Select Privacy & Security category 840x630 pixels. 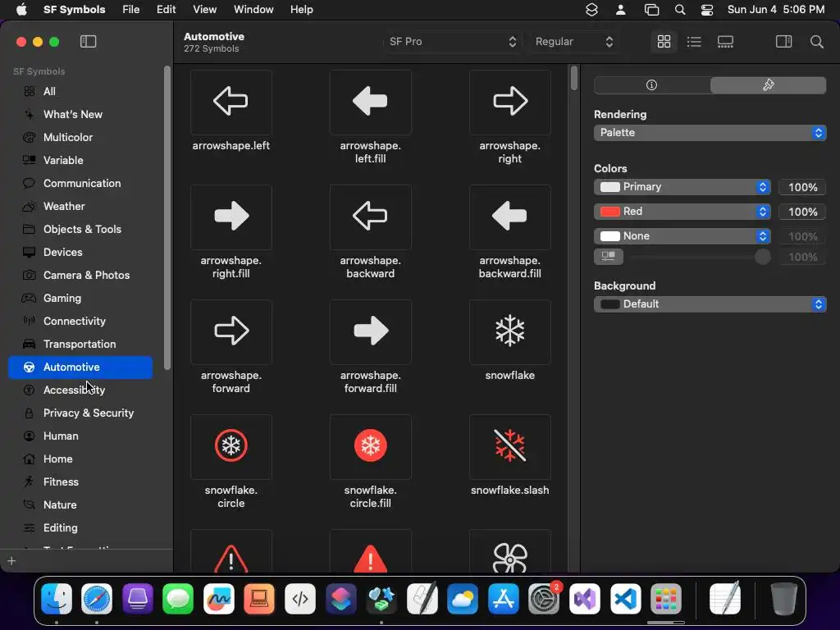coord(80,413)
